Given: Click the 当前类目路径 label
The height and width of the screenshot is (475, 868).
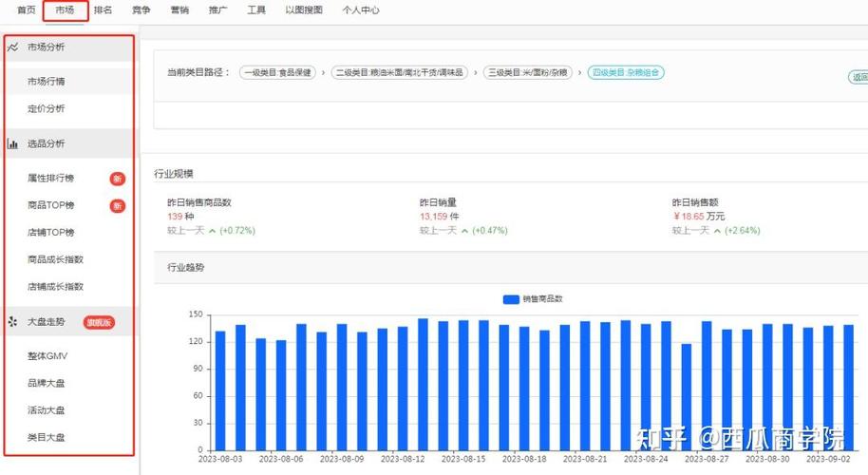Looking at the screenshot, I should pos(198,72).
